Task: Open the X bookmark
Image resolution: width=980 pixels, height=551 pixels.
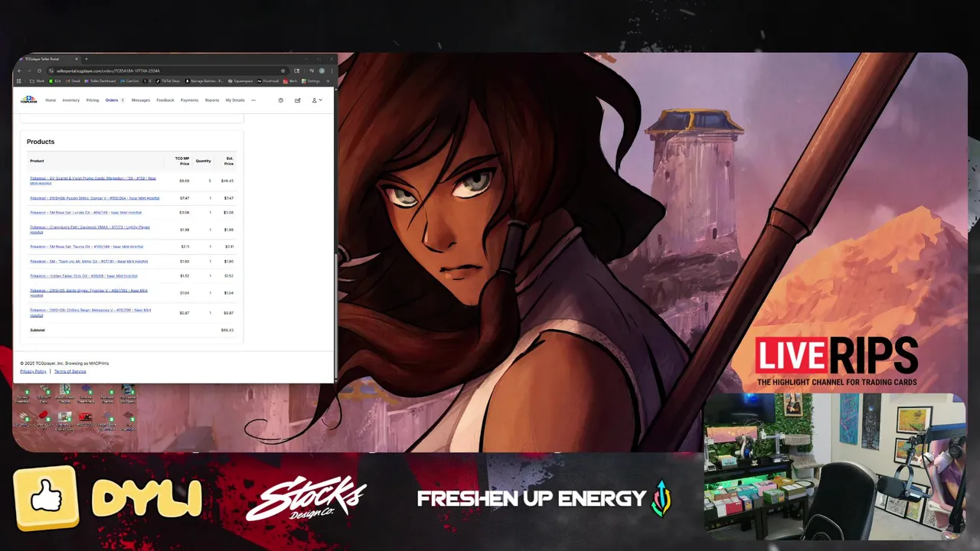Action: click(x=148, y=81)
